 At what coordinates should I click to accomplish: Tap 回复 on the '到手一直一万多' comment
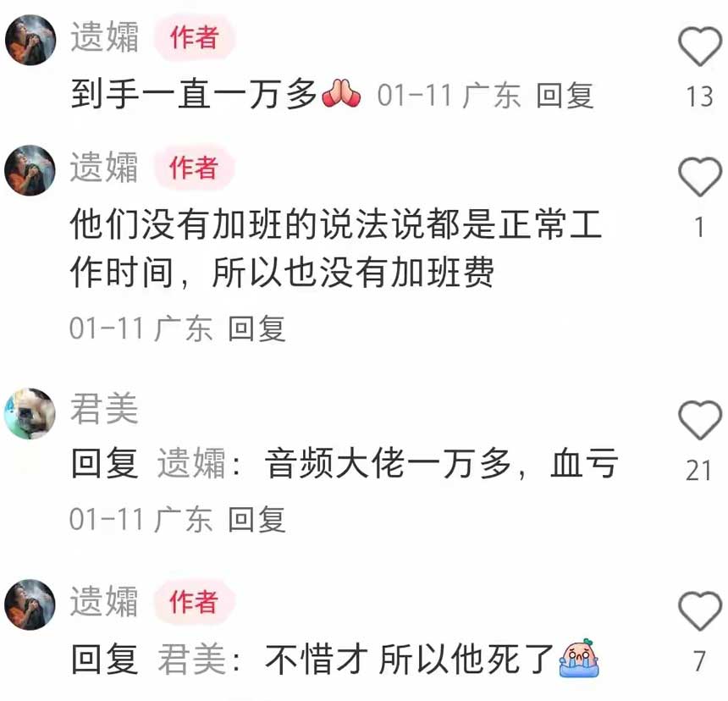(565, 96)
